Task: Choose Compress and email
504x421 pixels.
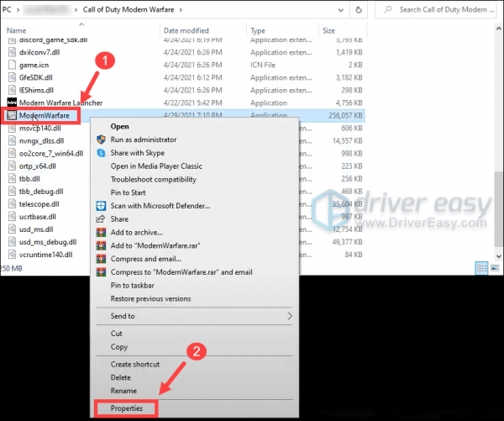Action: (x=145, y=259)
